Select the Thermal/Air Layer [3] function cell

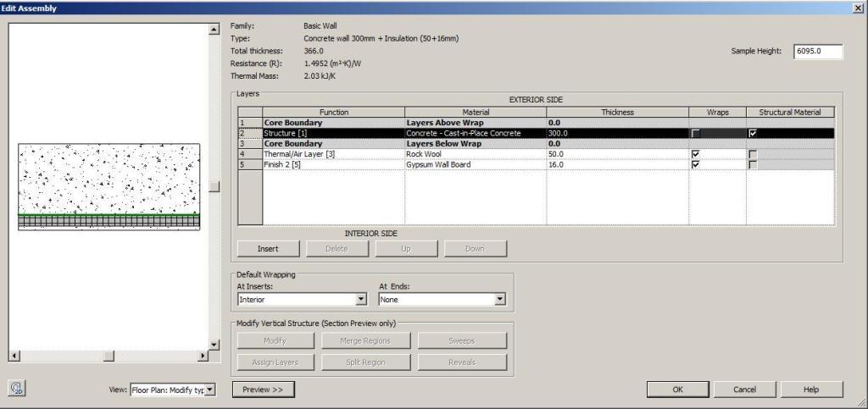point(334,154)
